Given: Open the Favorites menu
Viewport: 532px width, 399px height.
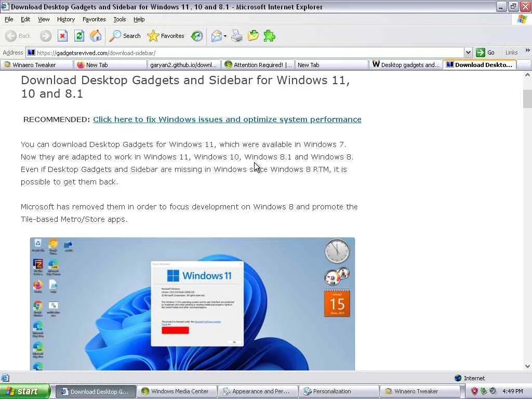Looking at the screenshot, I should [94, 19].
